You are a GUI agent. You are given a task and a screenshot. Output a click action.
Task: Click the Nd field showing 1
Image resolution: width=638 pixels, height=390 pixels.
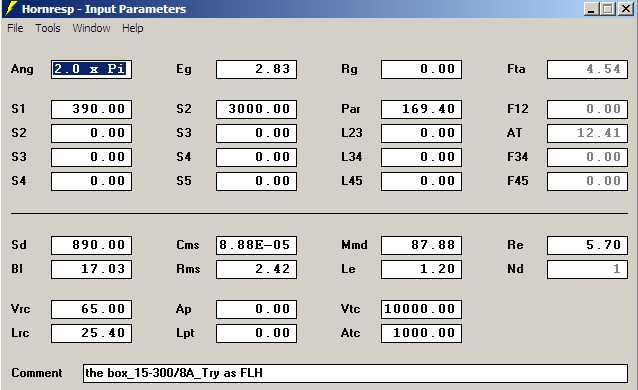(587, 269)
